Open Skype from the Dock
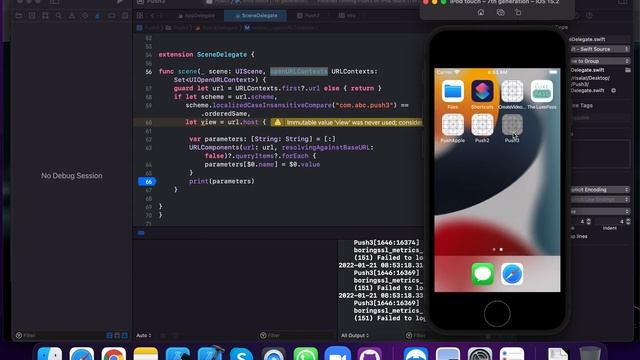 [x=242, y=354]
